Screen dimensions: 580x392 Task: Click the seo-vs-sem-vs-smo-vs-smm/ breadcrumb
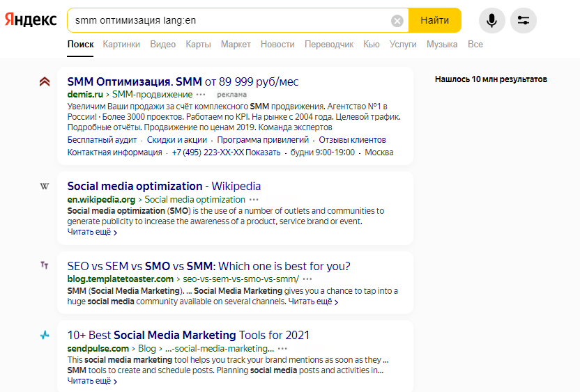[241, 279]
